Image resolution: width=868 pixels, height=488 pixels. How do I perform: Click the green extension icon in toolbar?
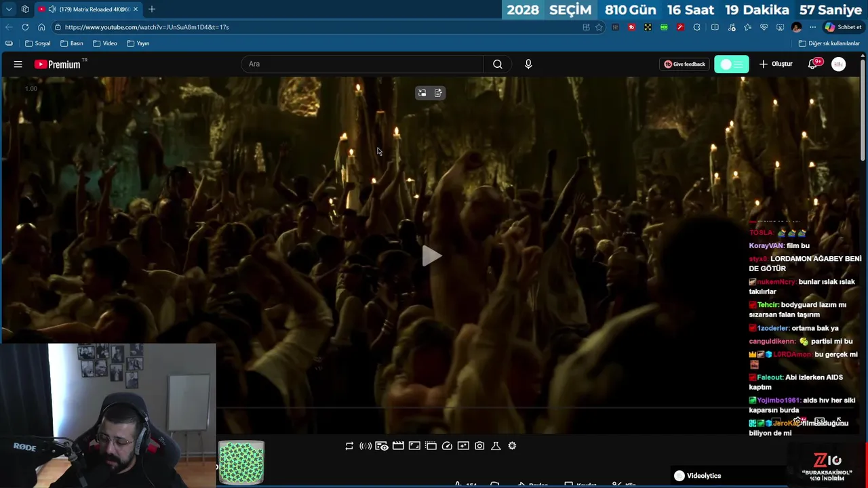click(664, 27)
